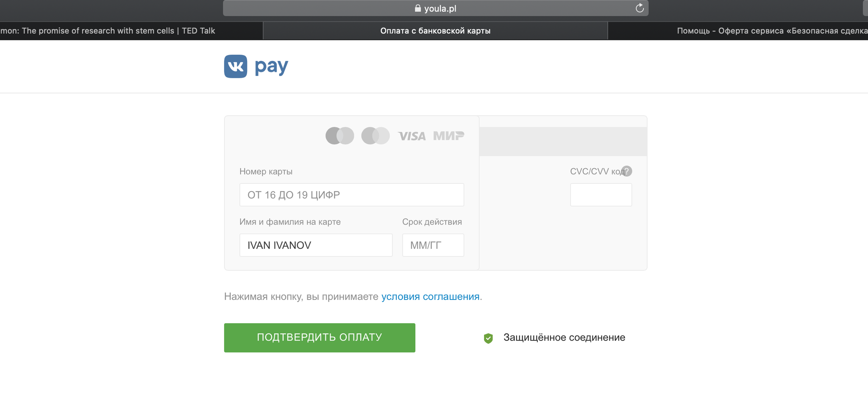Focus the expiry date ММ/ГГ field

433,245
